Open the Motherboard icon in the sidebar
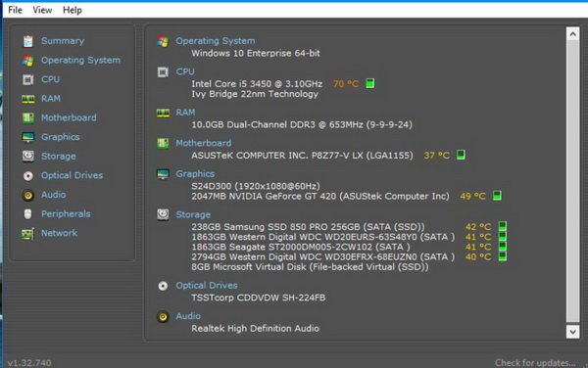The width and height of the screenshot is (588, 368). pos(28,117)
